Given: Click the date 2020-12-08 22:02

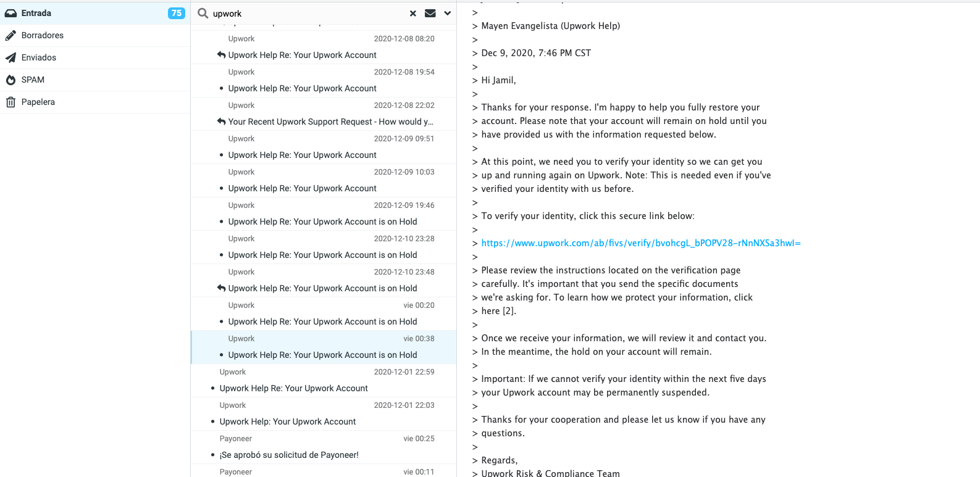Looking at the screenshot, I should 404,106.
